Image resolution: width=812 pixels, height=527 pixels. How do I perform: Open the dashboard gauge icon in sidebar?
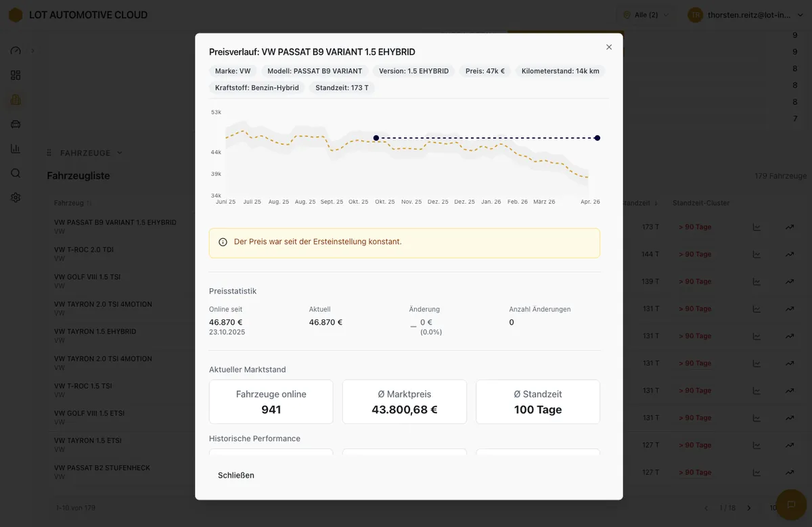pyautogui.click(x=16, y=51)
